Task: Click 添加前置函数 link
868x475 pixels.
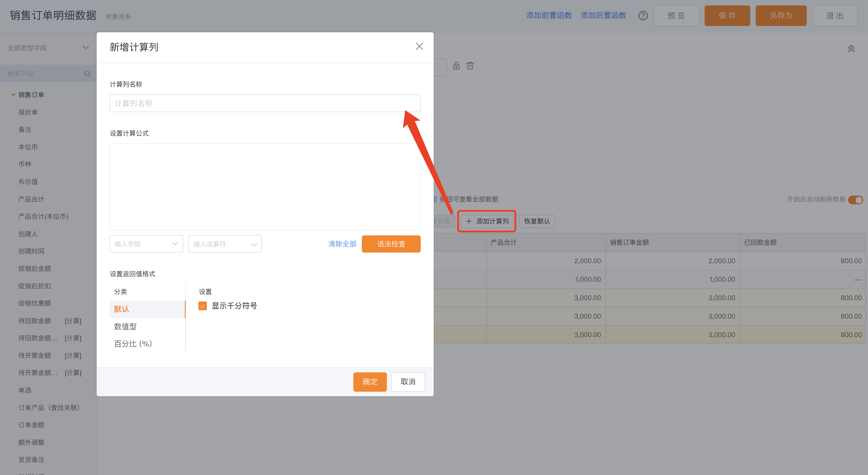Action: [x=549, y=15]
